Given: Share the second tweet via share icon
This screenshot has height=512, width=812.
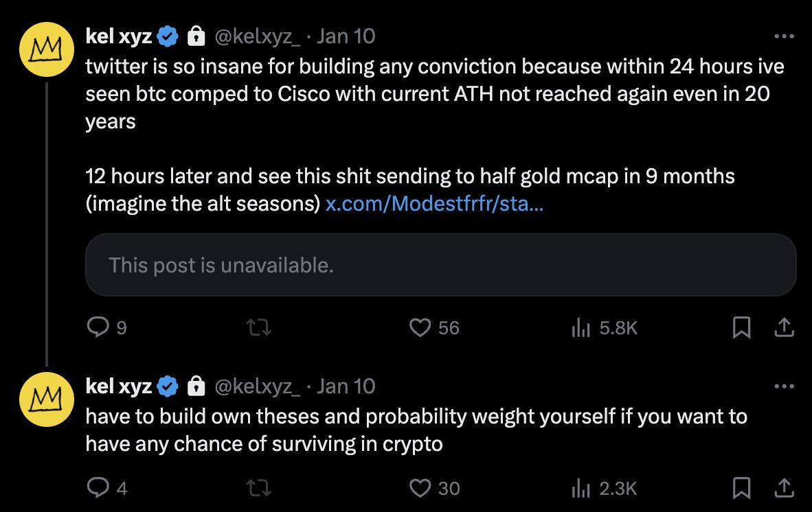Looking at the screenshot, I should (783, 488).
